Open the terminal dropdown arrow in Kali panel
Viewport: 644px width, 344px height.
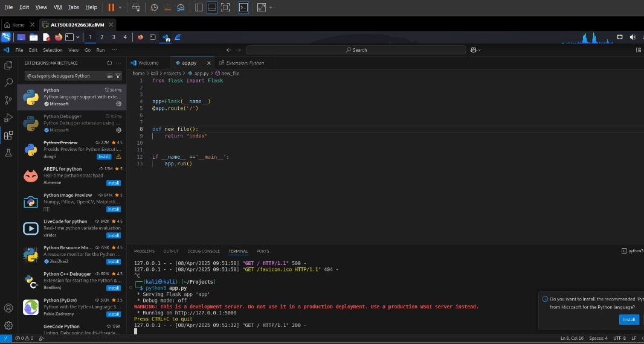point(77,37)
